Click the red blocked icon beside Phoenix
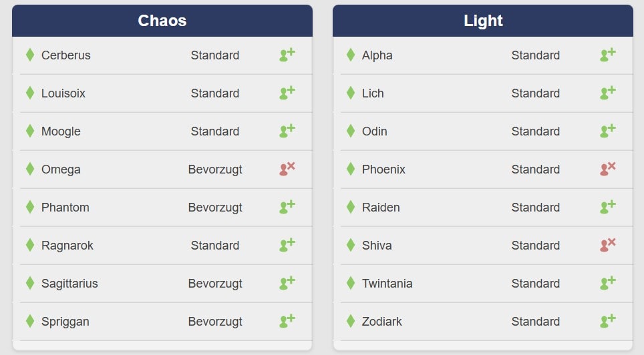This screenshot has height=355, width=644. (608, 169)
